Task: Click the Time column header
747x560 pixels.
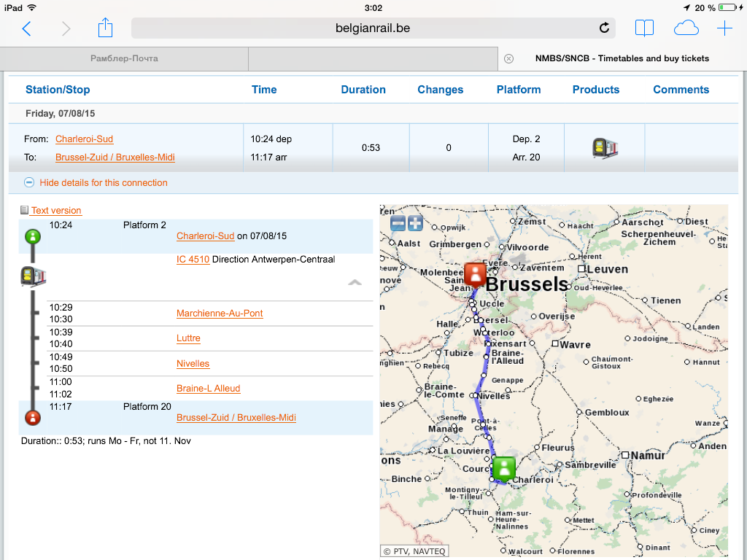Action: point(264,90)
